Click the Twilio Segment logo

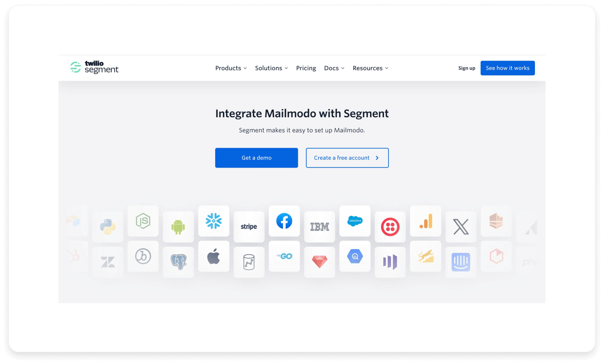point(94,67)
